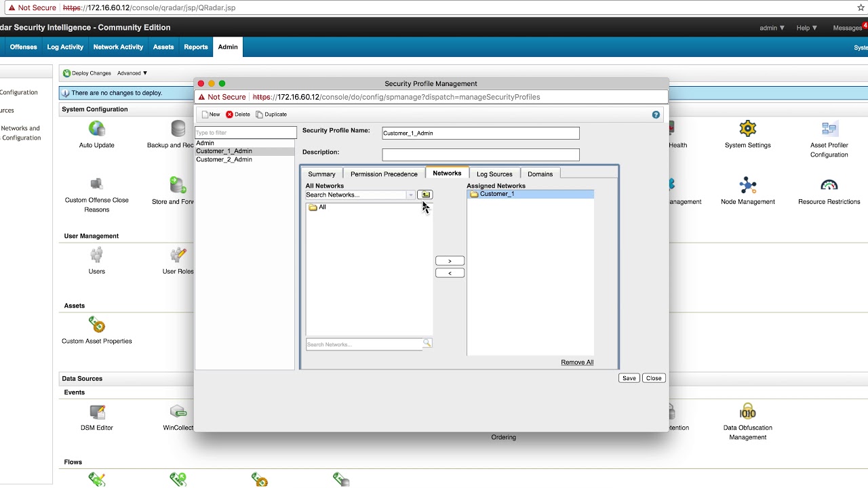868x488 pixels.
Task: Open Custom Offense Close Reasons icon
Action: 96,184
